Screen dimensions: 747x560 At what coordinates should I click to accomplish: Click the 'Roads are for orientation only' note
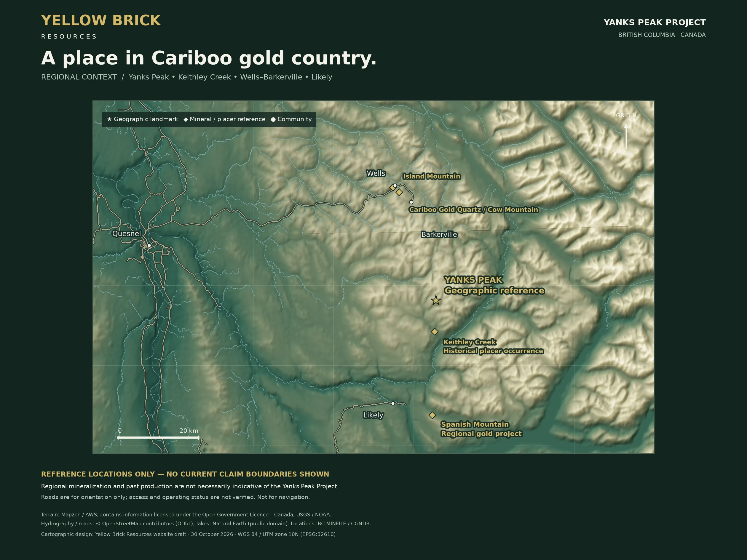click(175, 497)
